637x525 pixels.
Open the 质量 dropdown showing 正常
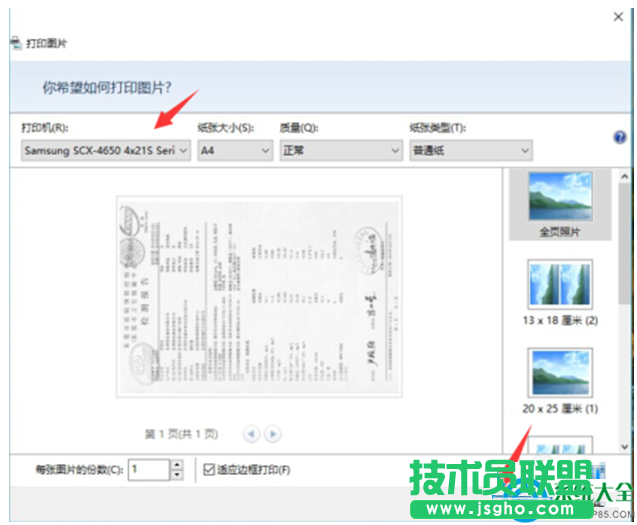(340, 150)
